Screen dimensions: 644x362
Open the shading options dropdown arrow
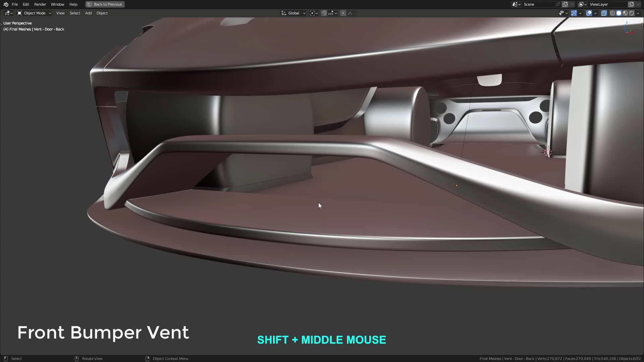coord(638,13)
